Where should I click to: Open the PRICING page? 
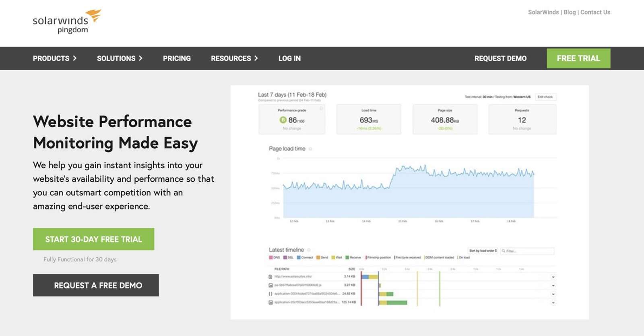pos(177,58)
